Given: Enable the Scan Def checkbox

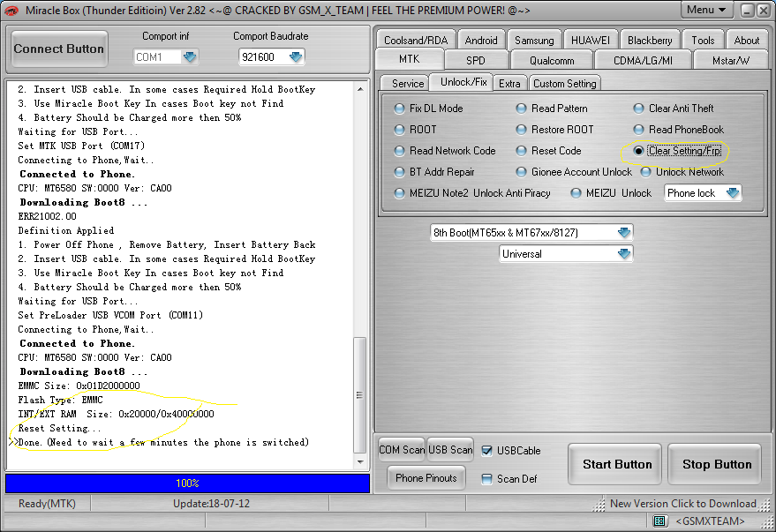Looking at the screenshot, I should (x=487, y=478).
